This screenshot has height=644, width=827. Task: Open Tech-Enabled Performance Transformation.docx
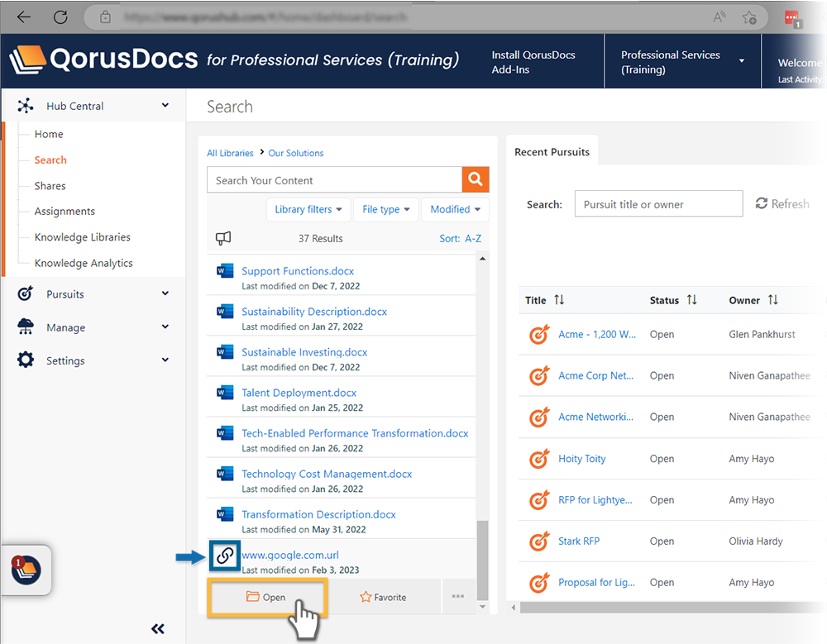coord(355,433)
